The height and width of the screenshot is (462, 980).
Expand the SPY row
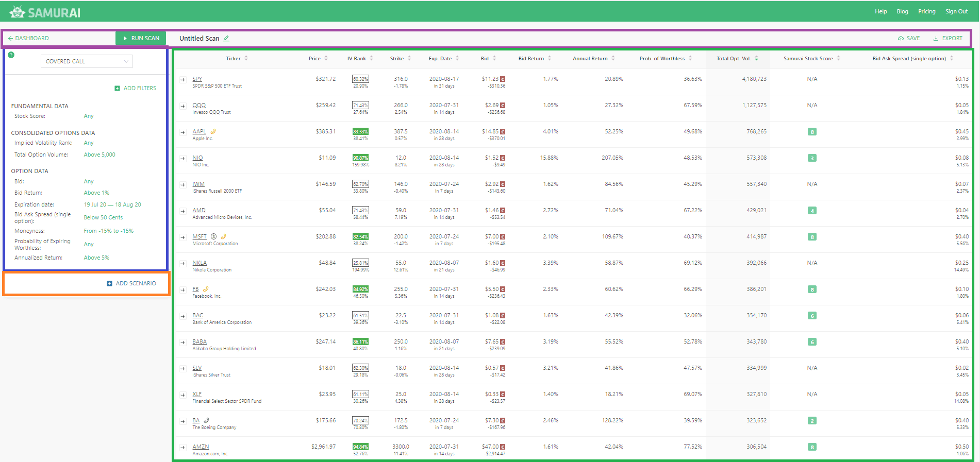pos(183,80)
